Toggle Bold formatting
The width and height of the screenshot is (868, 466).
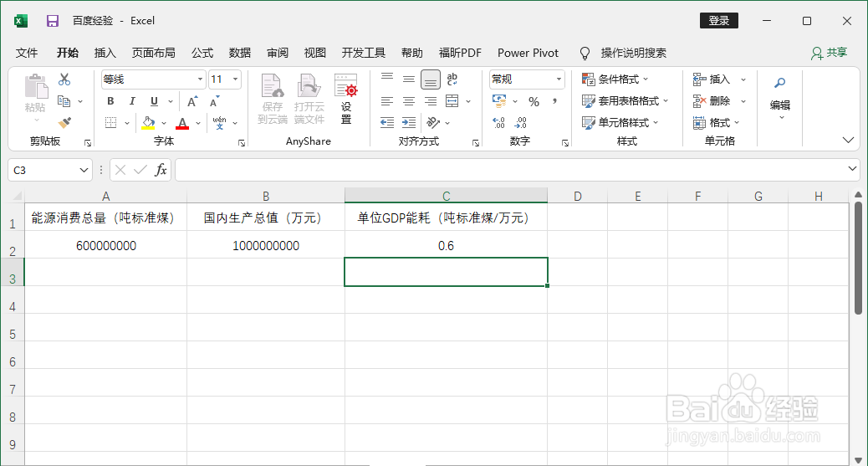pos(110,101)
